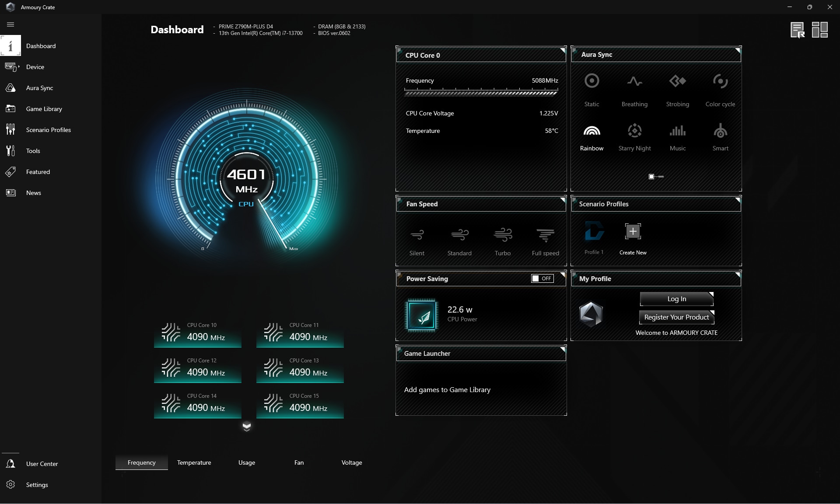Click the Log In button
This screenshot has width=840, height=504.
[676, 299]
